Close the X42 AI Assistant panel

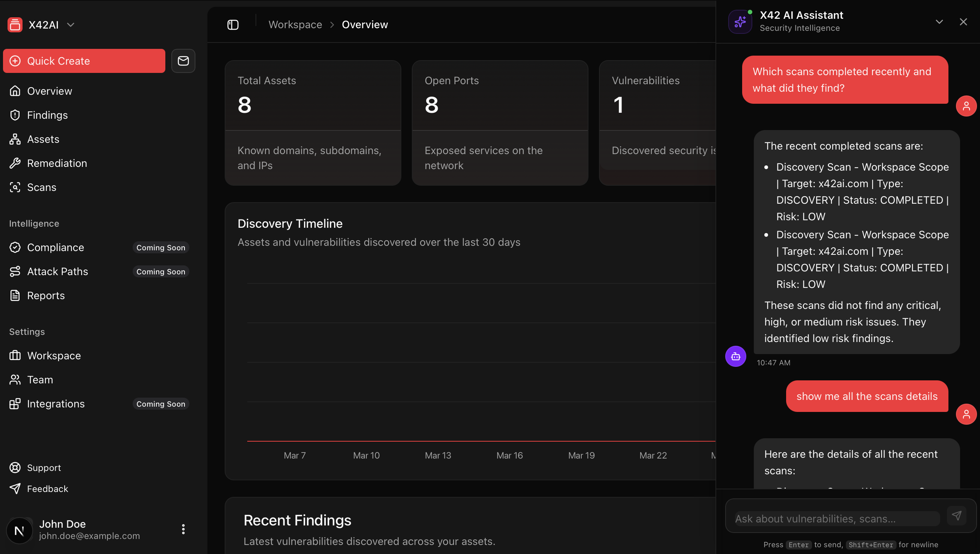click(x=963, y=22)
